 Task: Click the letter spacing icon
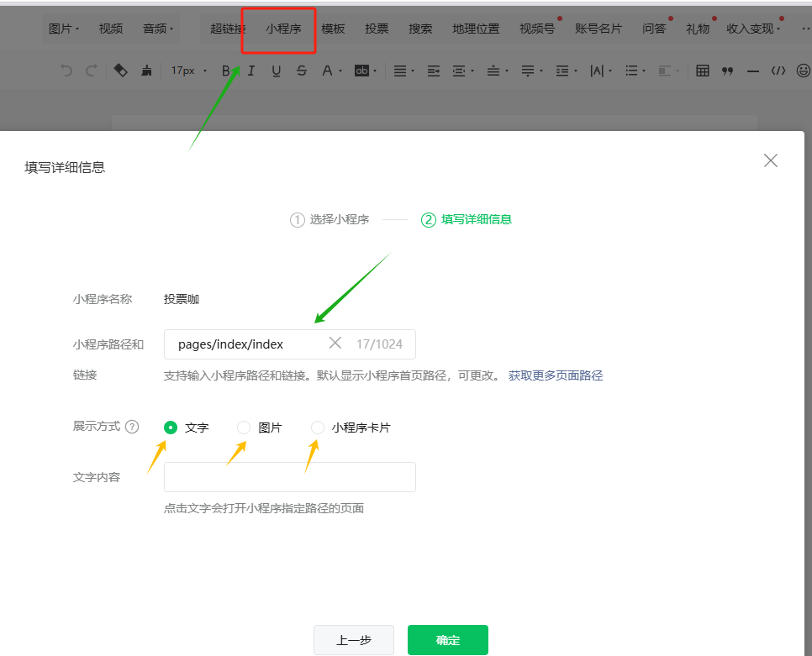[597, 71]
